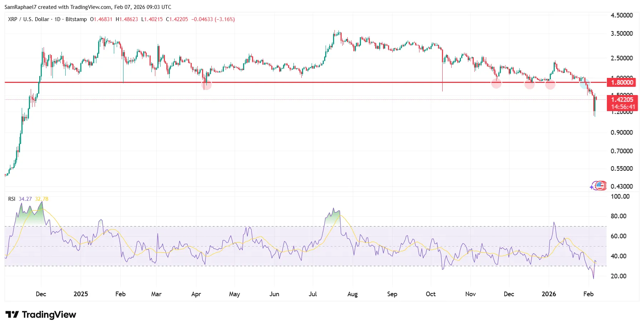Click the Bitstamp exchange name in the chart legend
This screenshot has width=644, height=328.
pyautogui.click(x=76, y=20)
